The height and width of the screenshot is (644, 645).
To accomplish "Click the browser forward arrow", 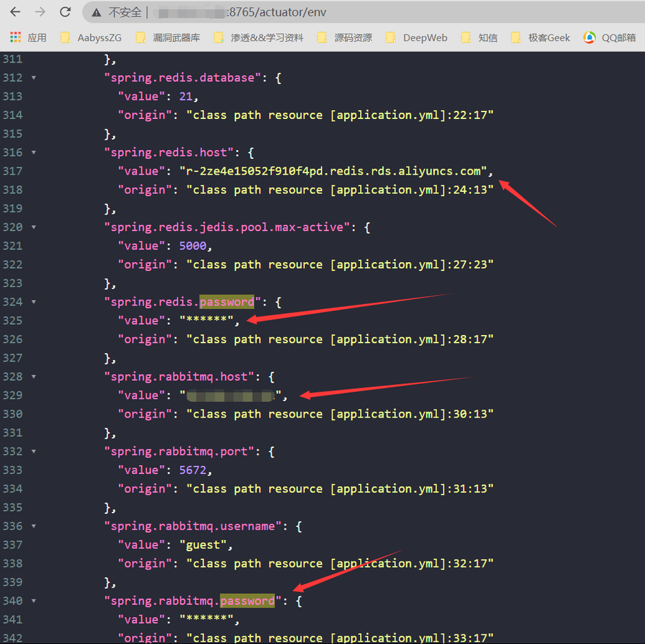I will click(40, 12).
